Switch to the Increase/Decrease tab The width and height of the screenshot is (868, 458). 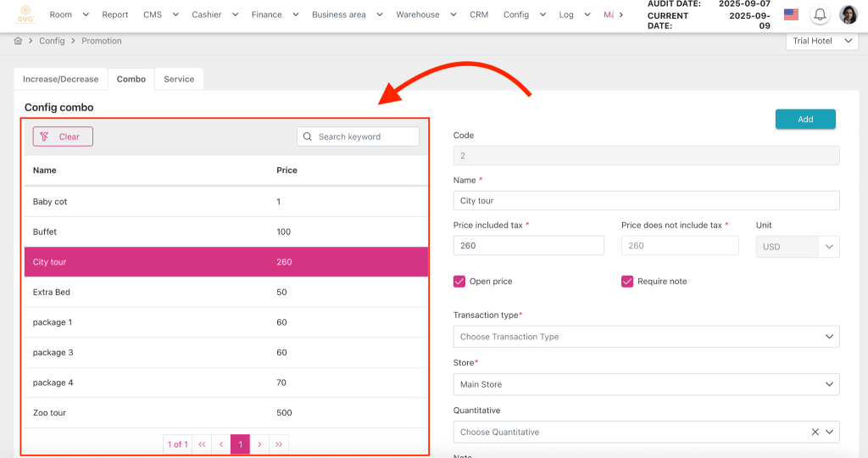[x=60, y=79]
